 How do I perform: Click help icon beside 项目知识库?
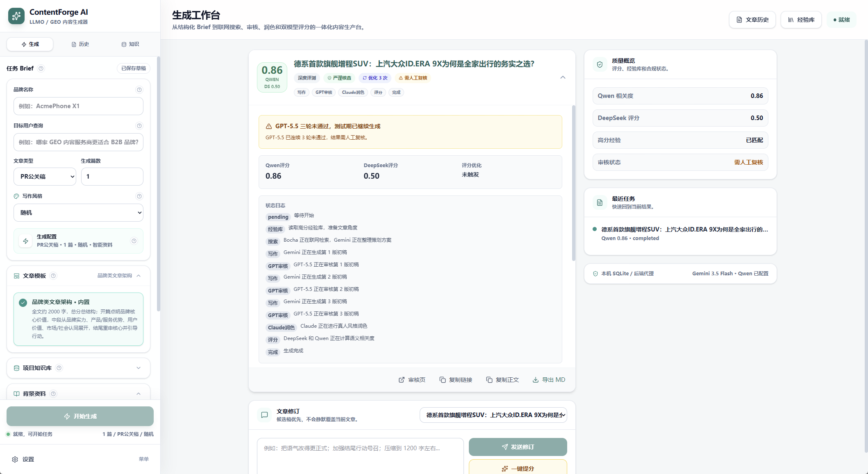pyautogui.click(x=59, y=368)
